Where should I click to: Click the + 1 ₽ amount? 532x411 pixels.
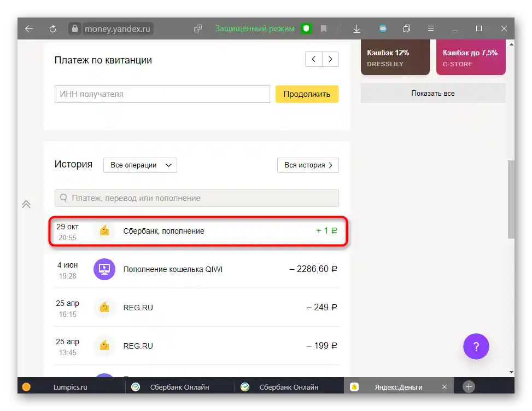point(327,231)
